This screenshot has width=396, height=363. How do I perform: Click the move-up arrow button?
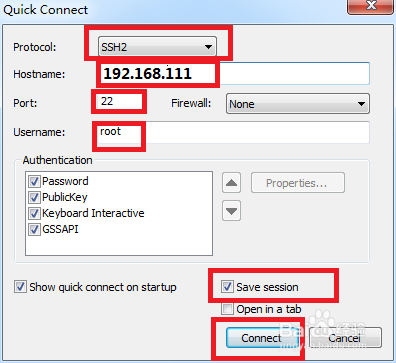[231, 183]
